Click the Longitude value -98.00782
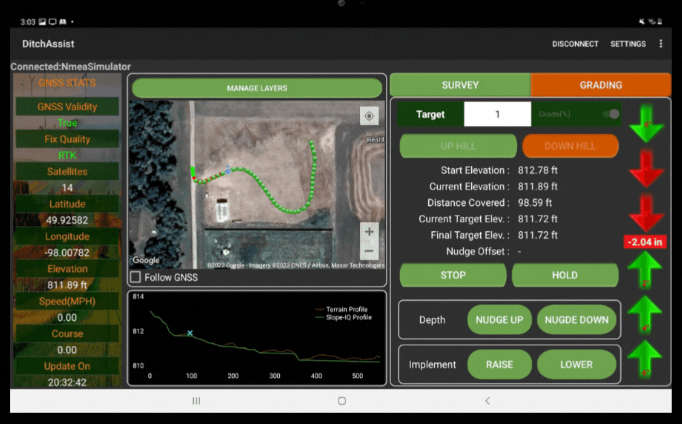Screen dimensions: 682x424 tap(67, 253)
